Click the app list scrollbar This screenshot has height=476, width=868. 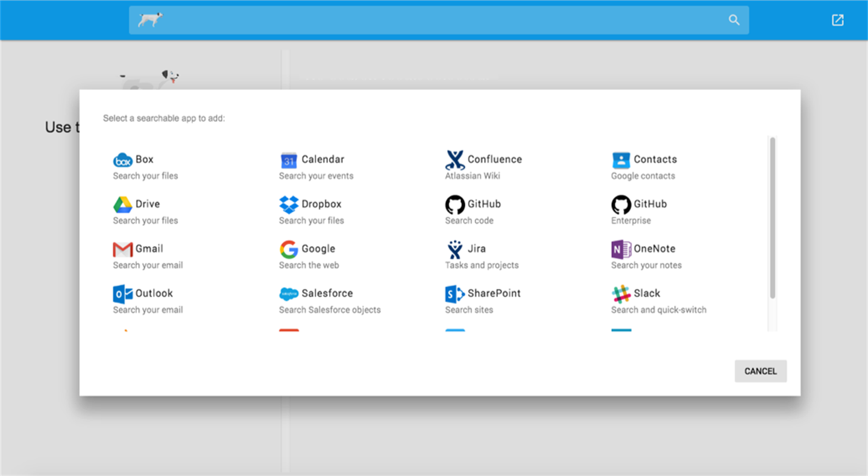(x=772, y=217)
